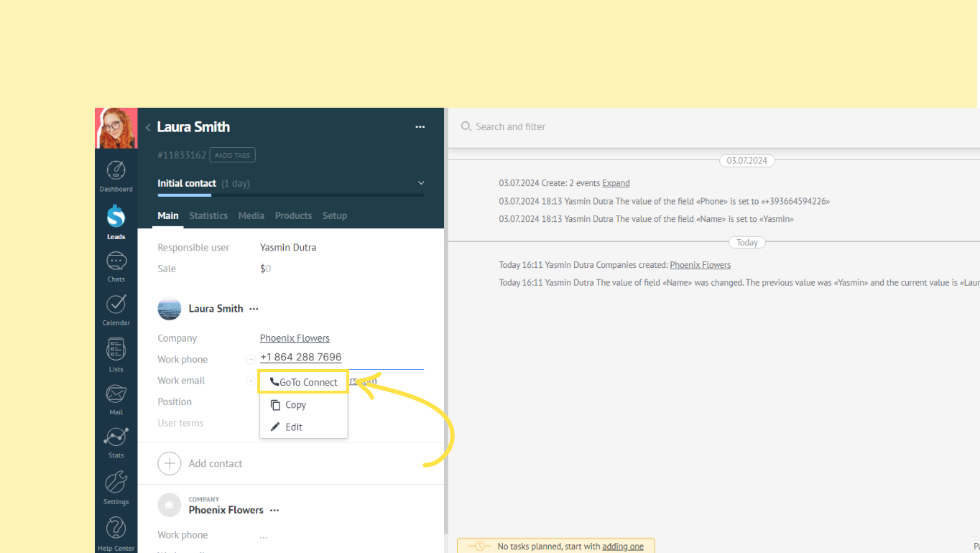The height and width of the screenshot is (553, 980).
Task: Click the tasks clock icon in footer
Action: point(479,547)
